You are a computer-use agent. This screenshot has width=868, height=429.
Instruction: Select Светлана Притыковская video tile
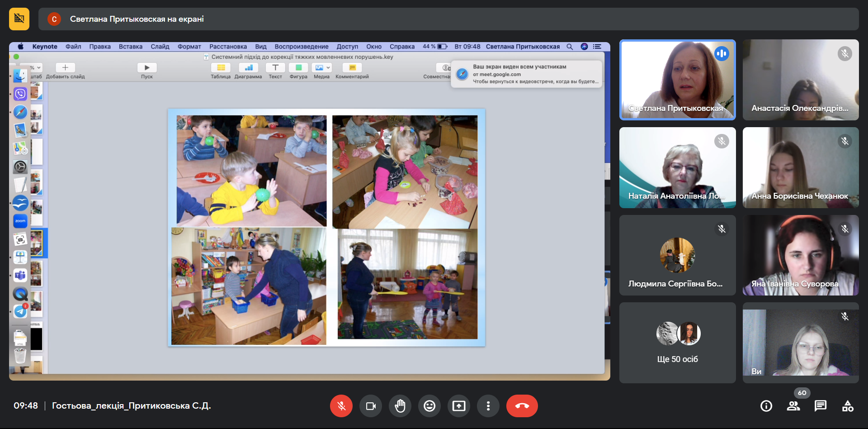click(x=677, y=80)
